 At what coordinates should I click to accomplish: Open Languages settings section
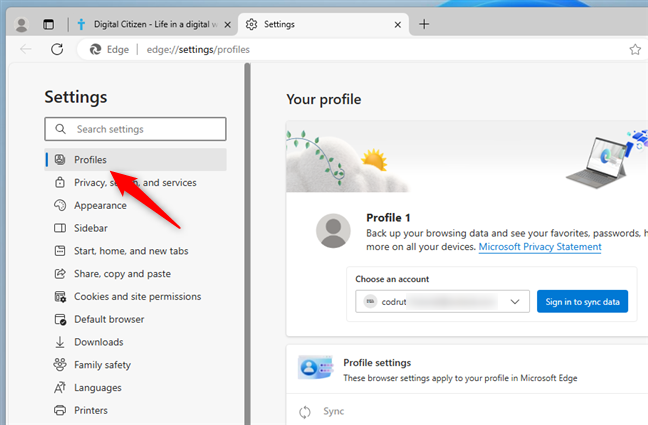(x=136, y=387)
